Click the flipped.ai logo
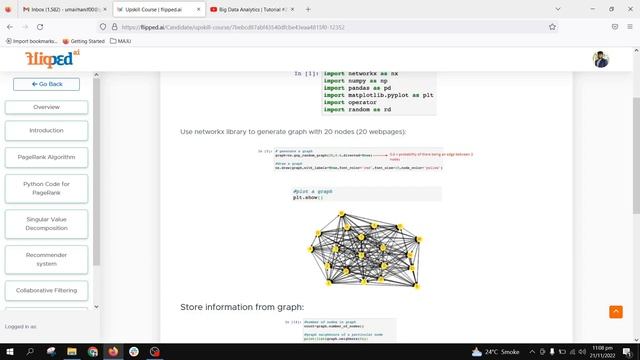640x360 pixels. pos(53,59)
